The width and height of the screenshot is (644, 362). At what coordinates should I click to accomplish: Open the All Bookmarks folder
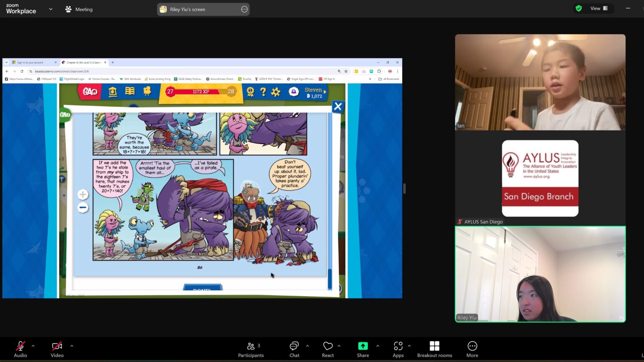pos(389,79)
